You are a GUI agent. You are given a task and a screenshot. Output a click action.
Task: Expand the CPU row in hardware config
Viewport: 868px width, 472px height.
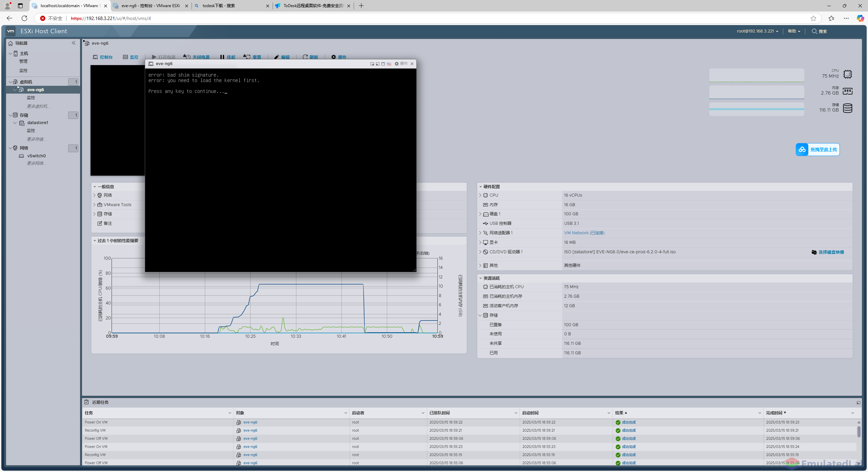(480, 195)
